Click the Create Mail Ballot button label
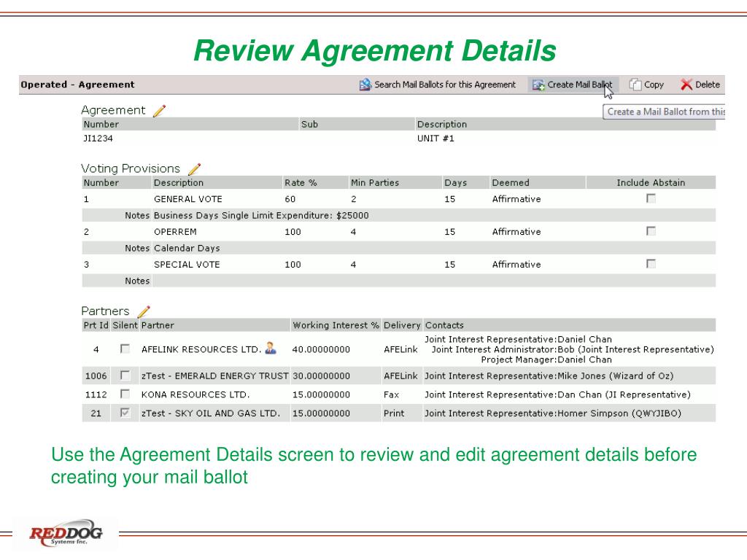747x560 pixels. pyautogui.click(x=580, y=85)
